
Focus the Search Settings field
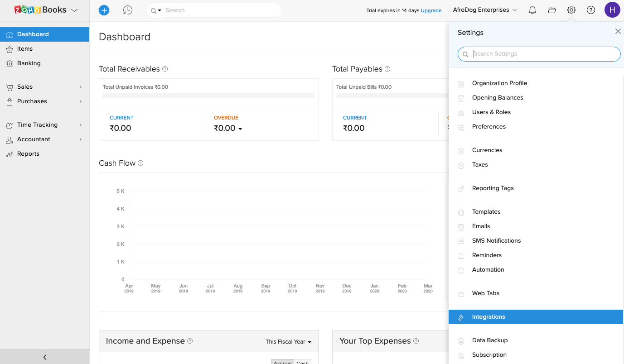pyautogui.click(x=539, y=54)
